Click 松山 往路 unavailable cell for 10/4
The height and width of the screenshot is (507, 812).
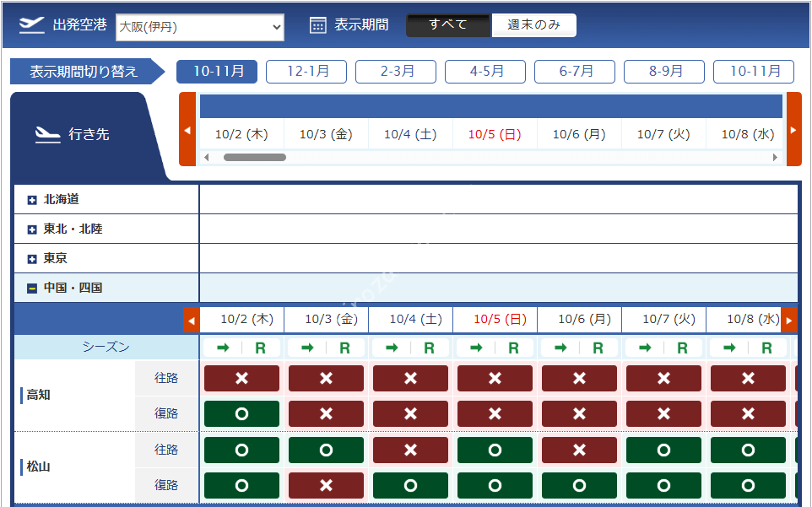pyautogui.click(x=411, y=450)
